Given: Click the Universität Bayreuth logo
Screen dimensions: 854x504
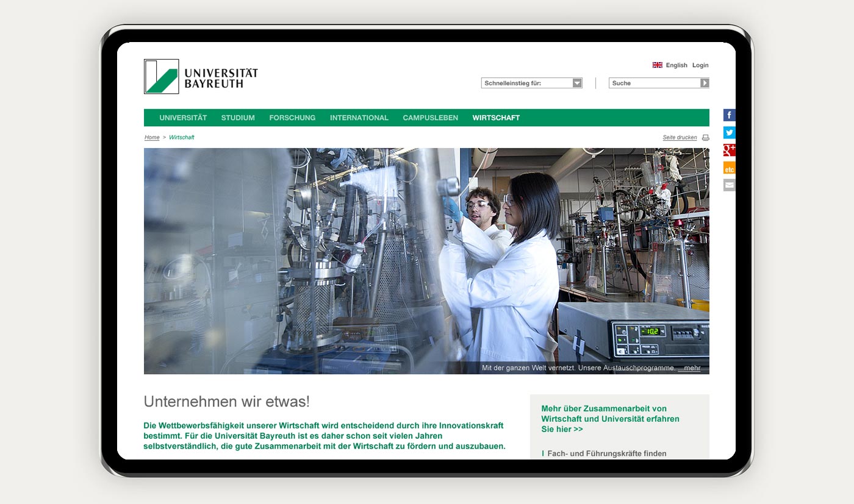Looking at the screenshot, I should (x=201, y=76).
